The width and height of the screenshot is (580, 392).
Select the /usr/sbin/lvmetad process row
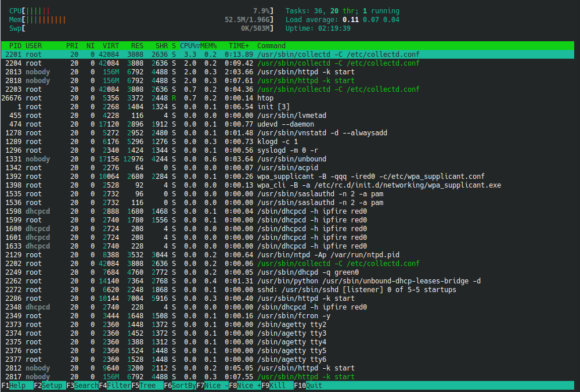coord(287,115)
